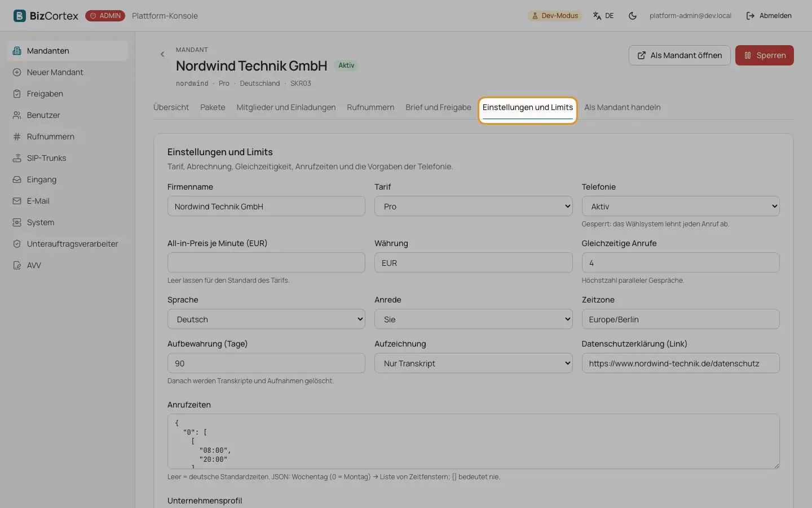
Task: Switch to the Pakete tab
Action: click(213, 107)
